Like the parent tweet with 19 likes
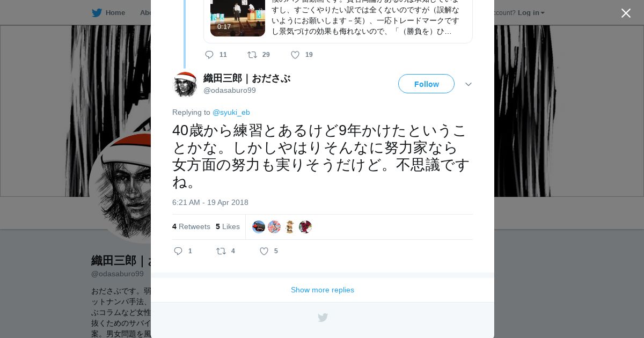This screenshot has width=644, height=338. (x=295, y=55)
